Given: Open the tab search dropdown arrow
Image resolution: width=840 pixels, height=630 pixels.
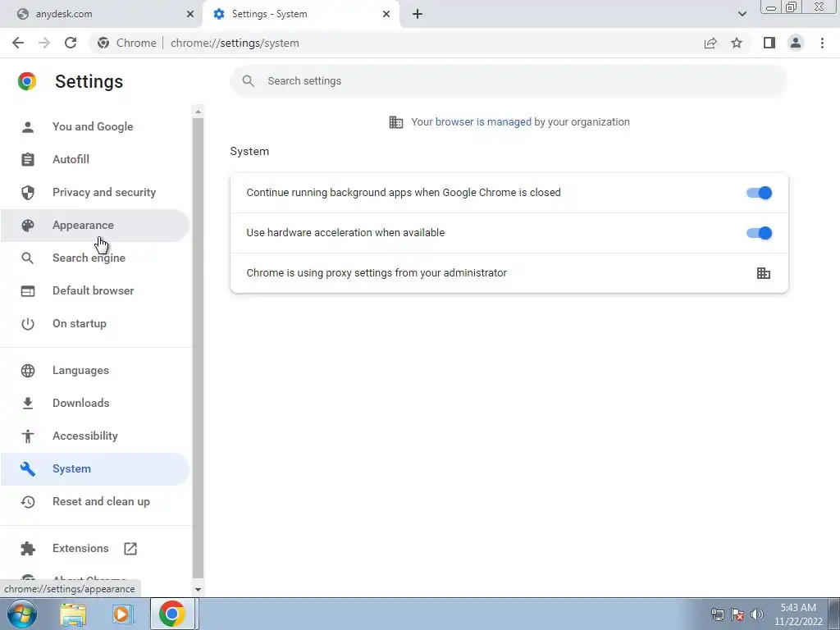Looking at the screenshot, I should [x=742, y=14].
